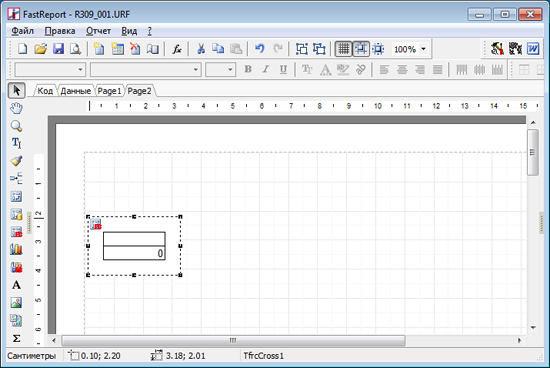The height and width of the screenshot is (368, 550).
Task: Save the report with floppy disk icon
Action: click(58, 49)
